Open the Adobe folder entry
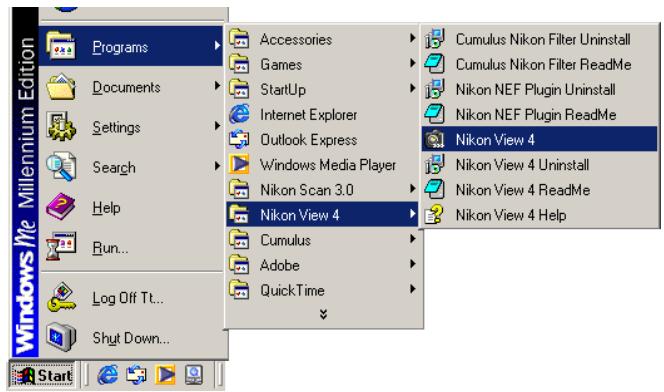The width and height of the screenshot is (664, 392). tap(323, 265)
